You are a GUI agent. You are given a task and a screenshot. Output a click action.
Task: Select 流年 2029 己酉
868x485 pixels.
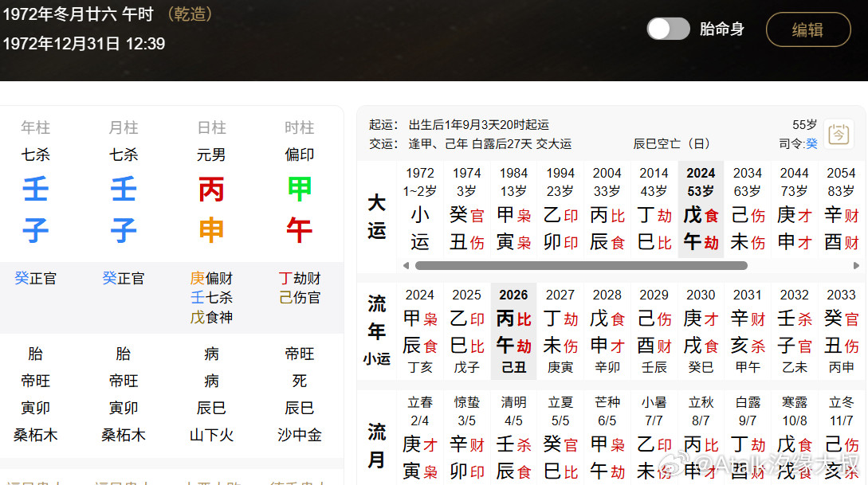pyautogui.click(x=654, y=331)
